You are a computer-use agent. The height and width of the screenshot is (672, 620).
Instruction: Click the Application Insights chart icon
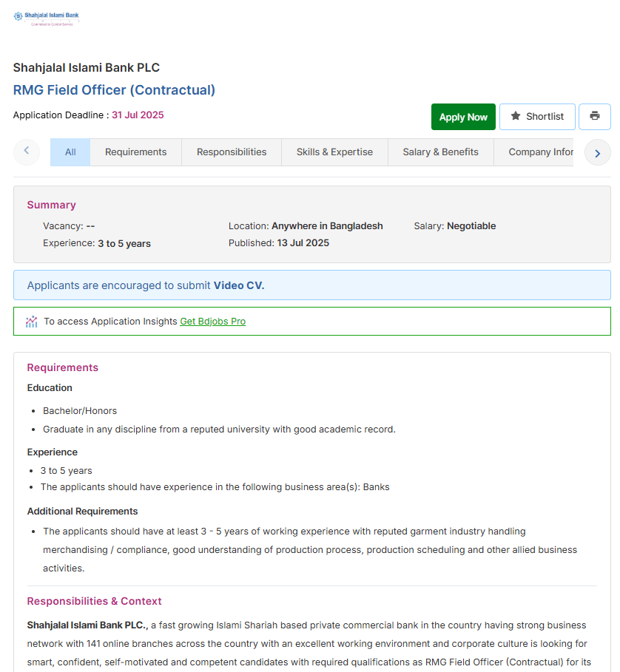(x=31, y=322)
